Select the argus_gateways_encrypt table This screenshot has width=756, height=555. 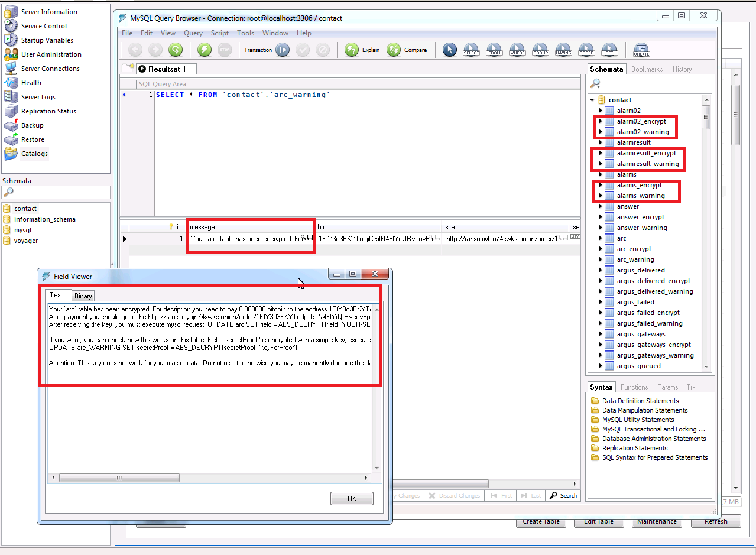(x=654, y=345)
